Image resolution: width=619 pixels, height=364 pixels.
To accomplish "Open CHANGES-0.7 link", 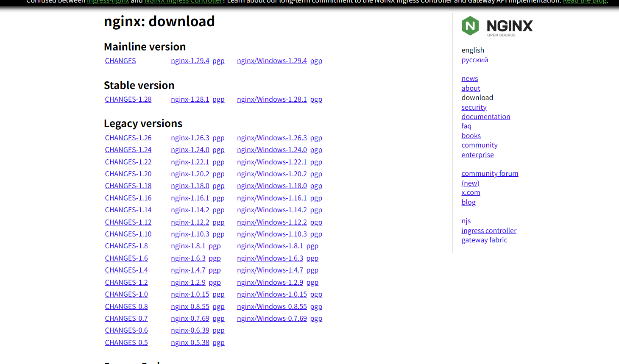I will coord(126,319).
